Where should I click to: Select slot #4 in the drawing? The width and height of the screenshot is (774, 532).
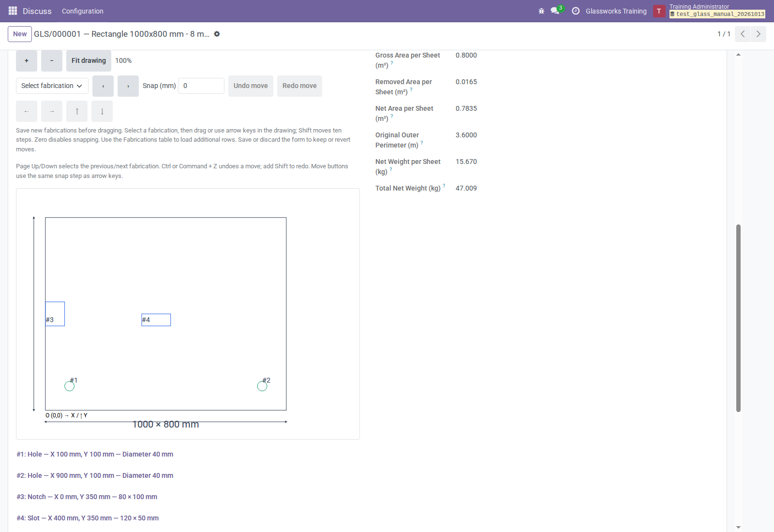click(156, 320)
